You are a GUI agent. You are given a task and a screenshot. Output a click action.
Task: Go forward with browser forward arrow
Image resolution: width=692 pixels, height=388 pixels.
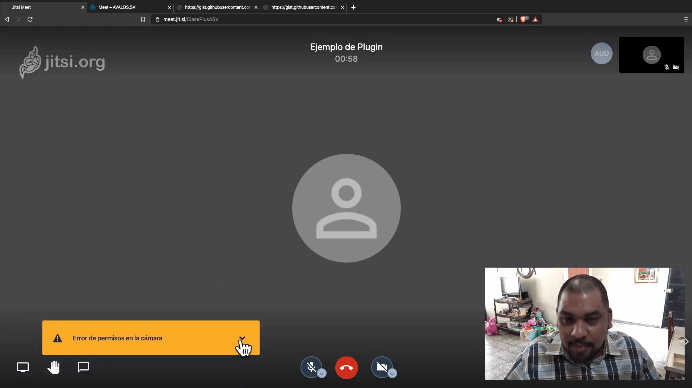[x=19, y=19]
